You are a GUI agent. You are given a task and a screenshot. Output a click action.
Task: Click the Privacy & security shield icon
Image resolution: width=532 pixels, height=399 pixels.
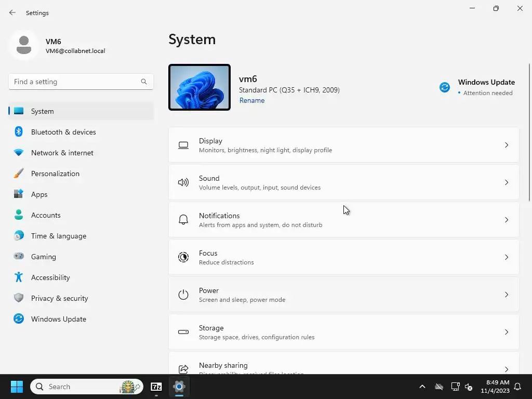point(19,298)
